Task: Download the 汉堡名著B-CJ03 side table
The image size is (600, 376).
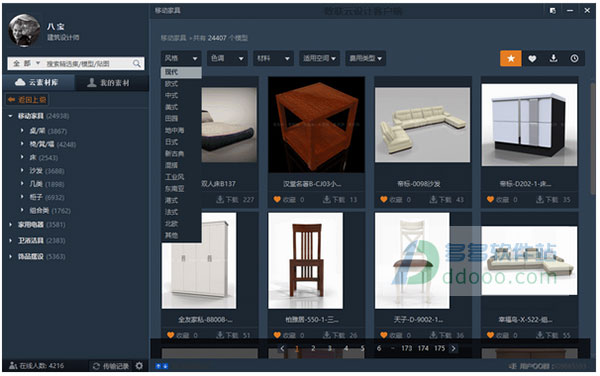Action: (x=340, y=199)
